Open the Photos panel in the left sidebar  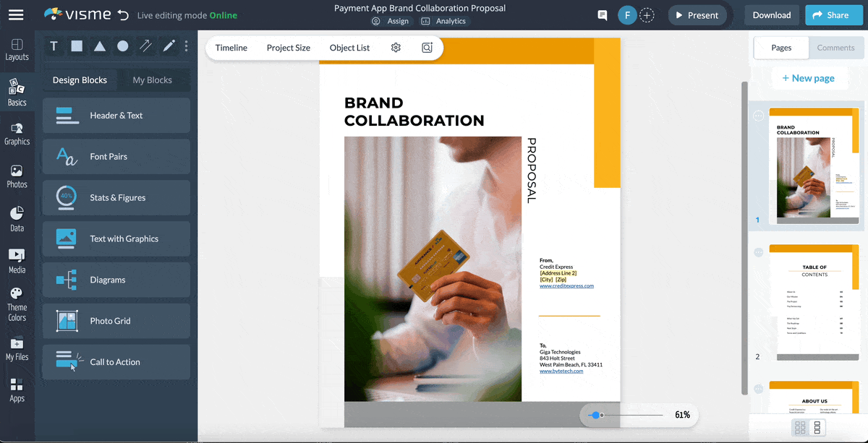click(17, 176)
